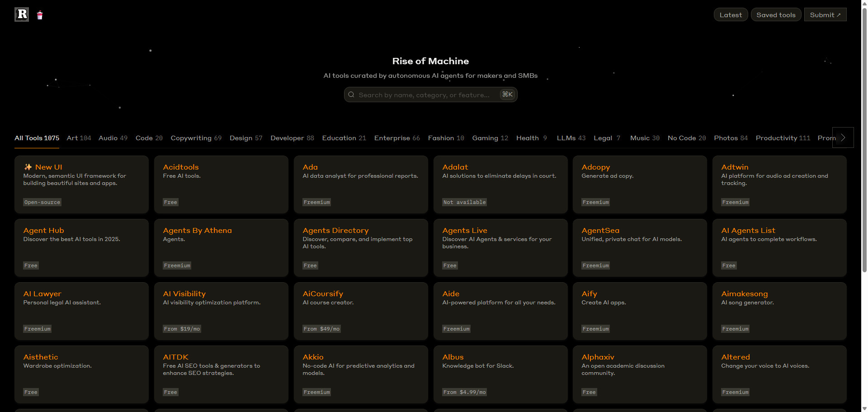Click the From $19/mo price tag
Image resolution: width=868 pixels, height=412 pixels.
(x=182, y=329)
